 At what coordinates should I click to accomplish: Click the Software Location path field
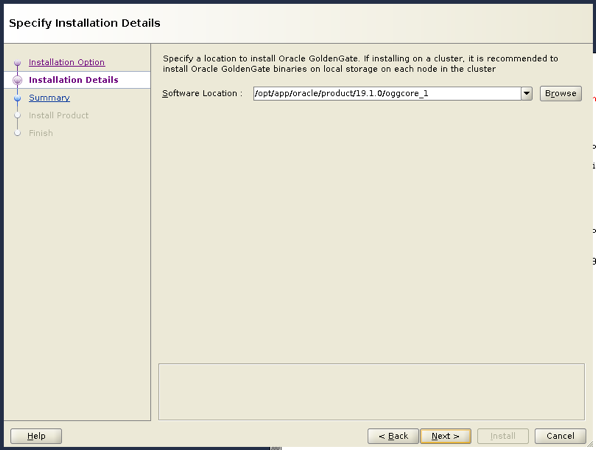pos(387,93)
